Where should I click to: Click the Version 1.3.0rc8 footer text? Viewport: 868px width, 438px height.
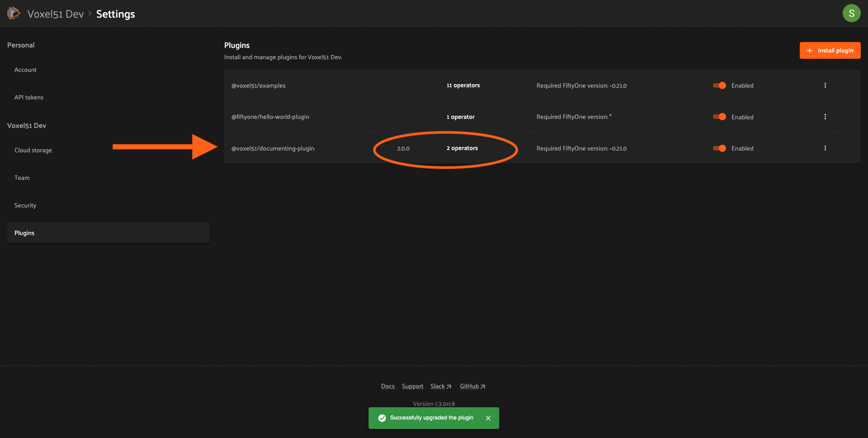click(x=434, y=404)
